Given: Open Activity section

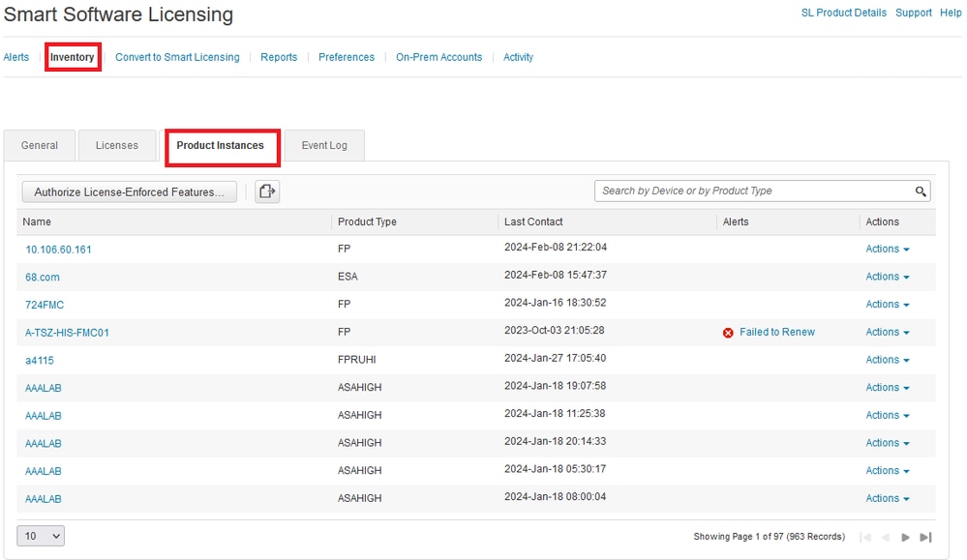Looking at the screenshot, I should (x=518, y=57).
